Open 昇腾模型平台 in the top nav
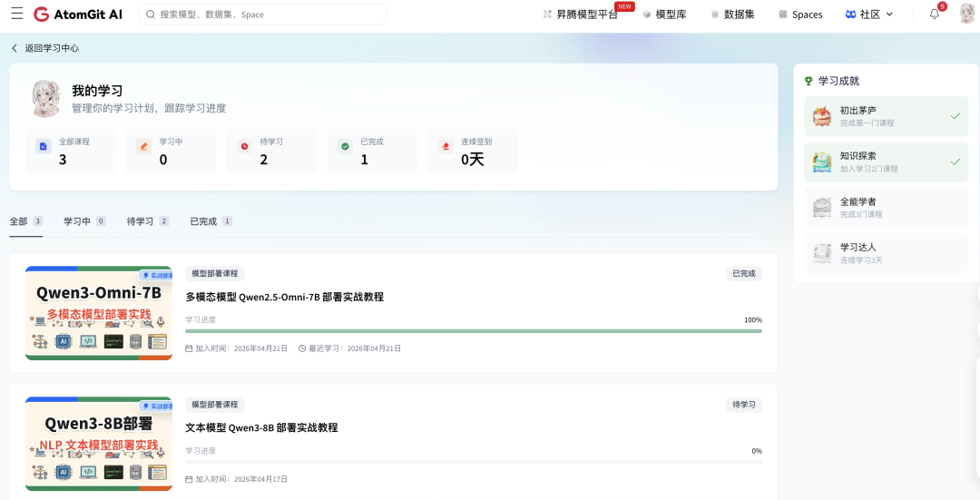The height and width of the screenshot is (500, 980). point(581,15)
